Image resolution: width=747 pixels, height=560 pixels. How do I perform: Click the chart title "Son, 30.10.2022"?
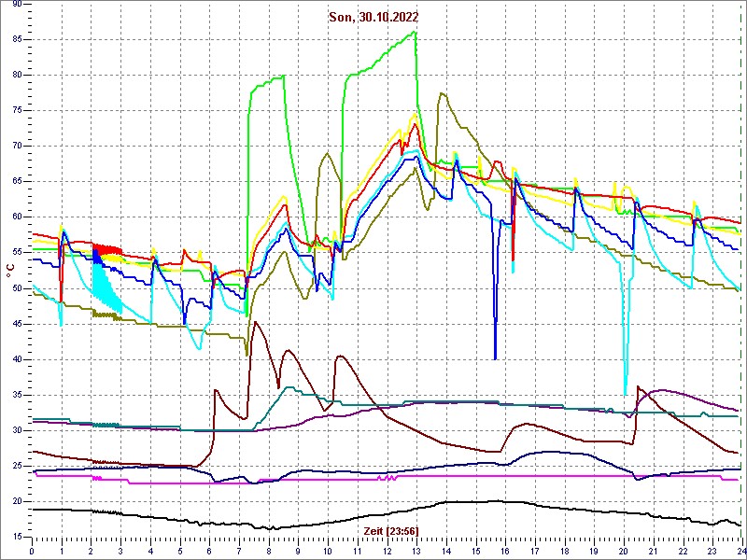click(373, 18)
